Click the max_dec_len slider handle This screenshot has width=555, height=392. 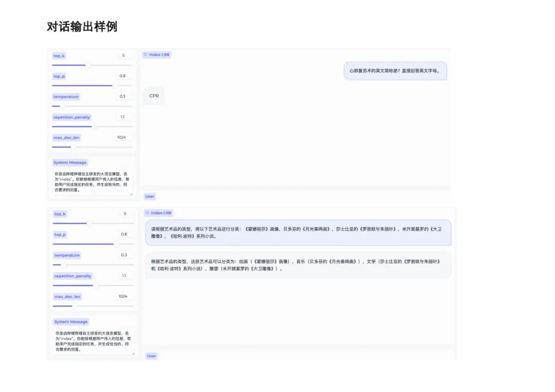(75, 147)
